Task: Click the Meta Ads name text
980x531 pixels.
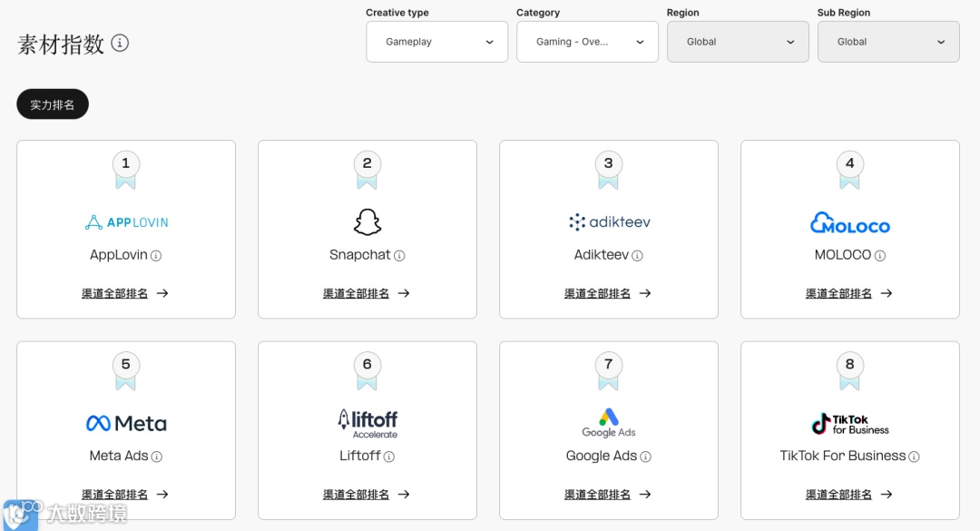Action: click(x=119, y=456)
